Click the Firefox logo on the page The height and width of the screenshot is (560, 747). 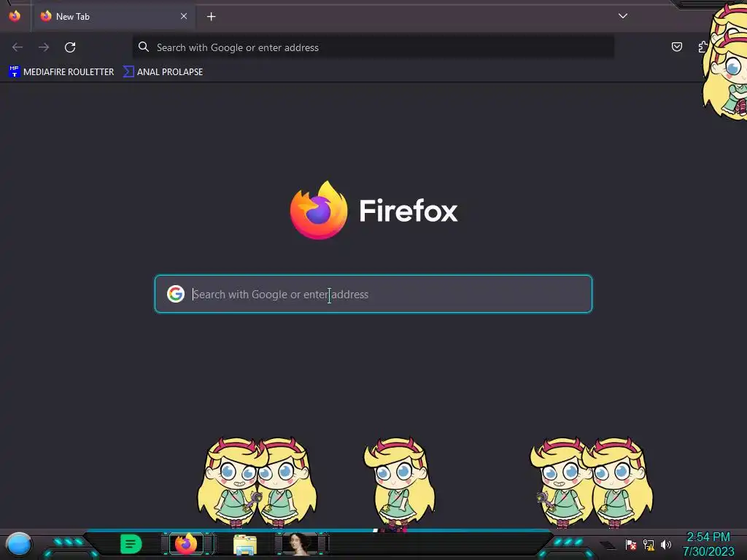pos(318,210)
